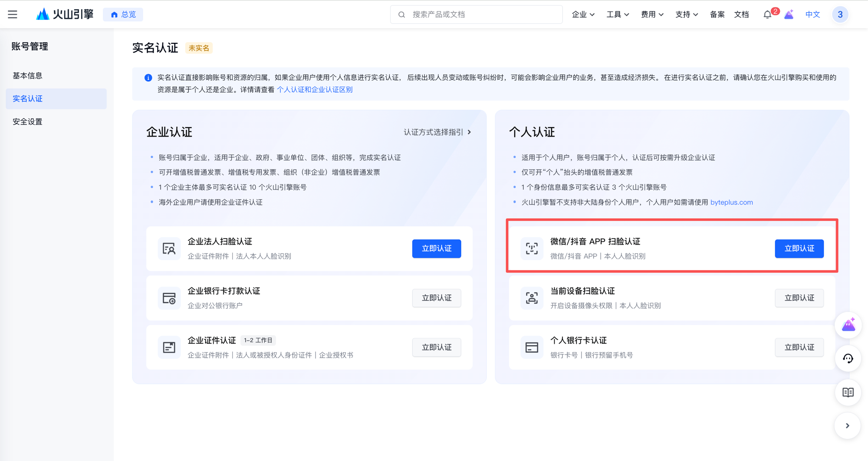The image size is (868, 461).
Task: Click the 企业银行卡打款认证 icon
Action: 169,298
